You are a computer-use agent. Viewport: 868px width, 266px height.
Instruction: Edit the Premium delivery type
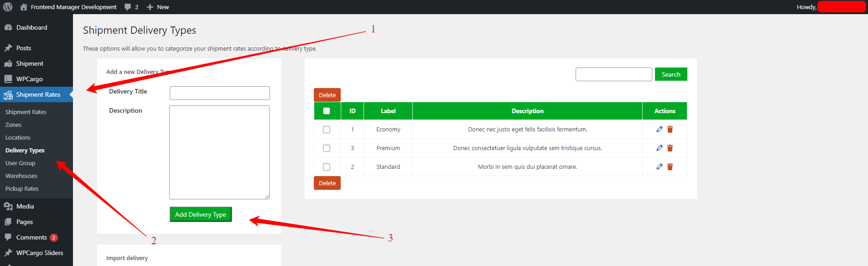click(x=659, y=148)
